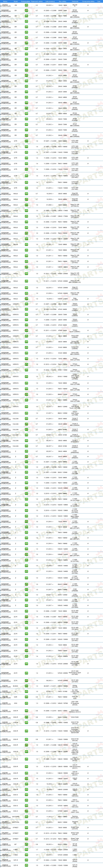Image resolution: width=103 pixels, height=868 pixels.
Task: Click fuel icon for GTR 1400 Grand Tourer
Action: coord(26,176)
